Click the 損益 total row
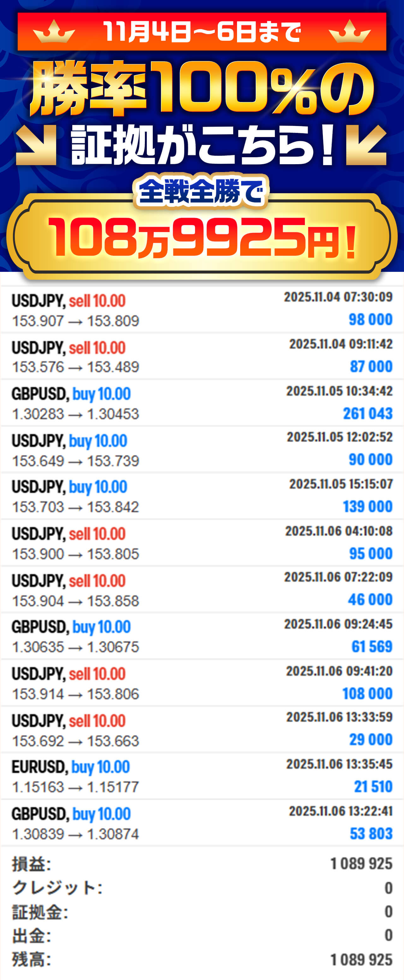This screenshot has width=404, height=980. 202,863
